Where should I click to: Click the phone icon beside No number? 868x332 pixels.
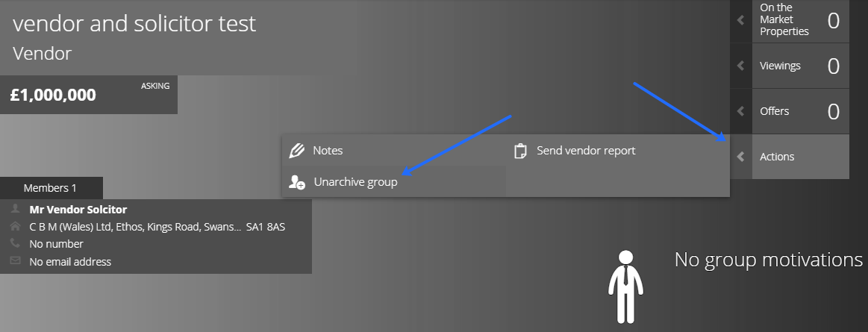[15, 243]
